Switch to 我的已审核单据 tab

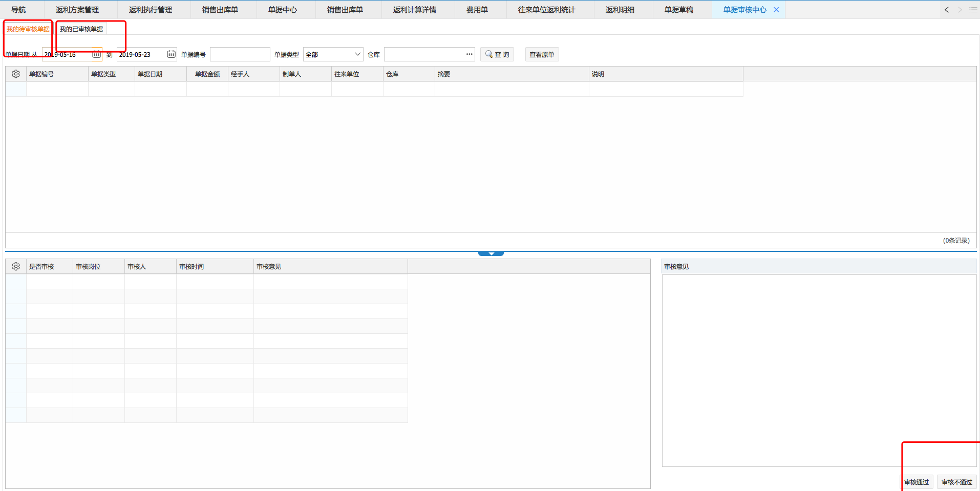point(81,29)
